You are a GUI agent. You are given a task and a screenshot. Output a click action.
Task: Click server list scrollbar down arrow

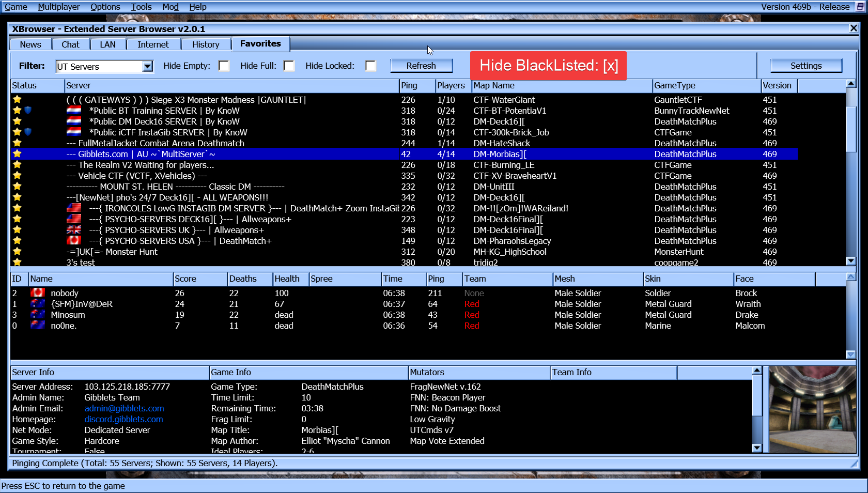[x=851, y=261]
